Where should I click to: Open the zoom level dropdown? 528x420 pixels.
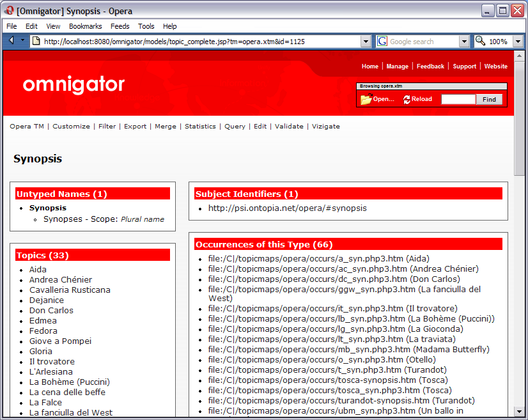click(x=518, y=41)
